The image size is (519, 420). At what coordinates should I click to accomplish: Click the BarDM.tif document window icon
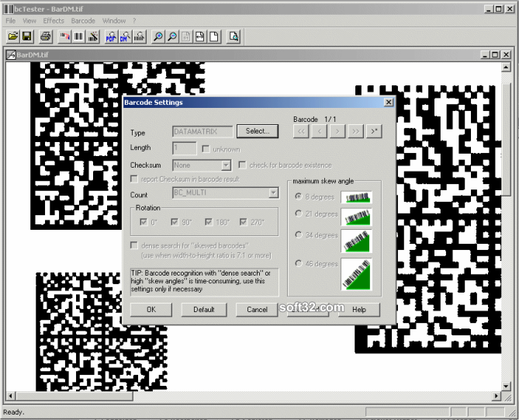click(x=11, y=54)
